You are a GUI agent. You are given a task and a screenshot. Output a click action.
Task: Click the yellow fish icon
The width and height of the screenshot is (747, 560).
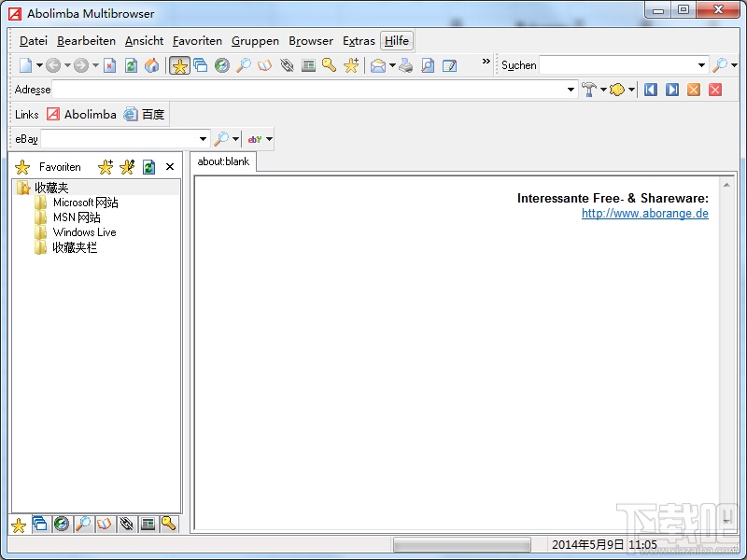(617, 90)
